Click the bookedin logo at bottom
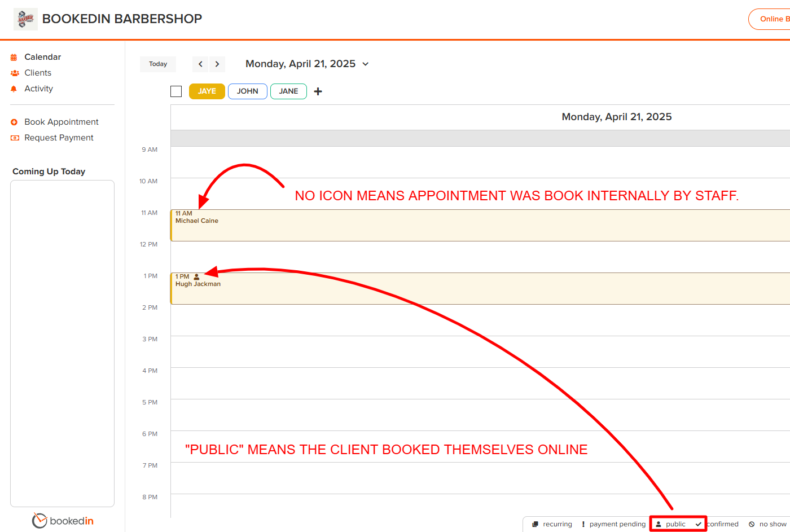Image resolution: width=790 pixels, height=532 pixels. tap(63, 520)
